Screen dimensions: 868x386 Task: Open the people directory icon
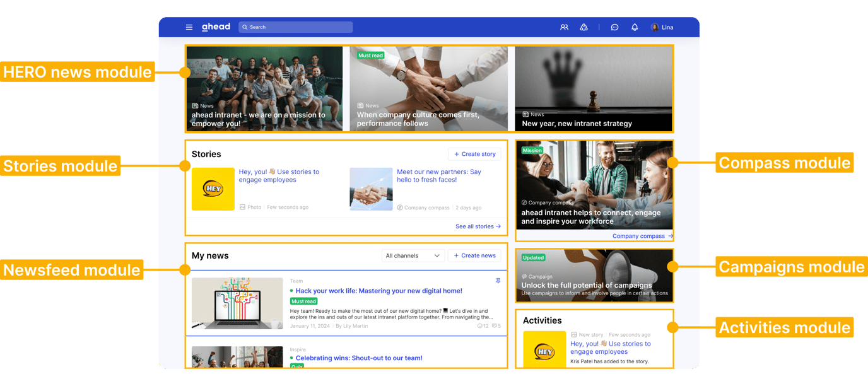point(564,27)
